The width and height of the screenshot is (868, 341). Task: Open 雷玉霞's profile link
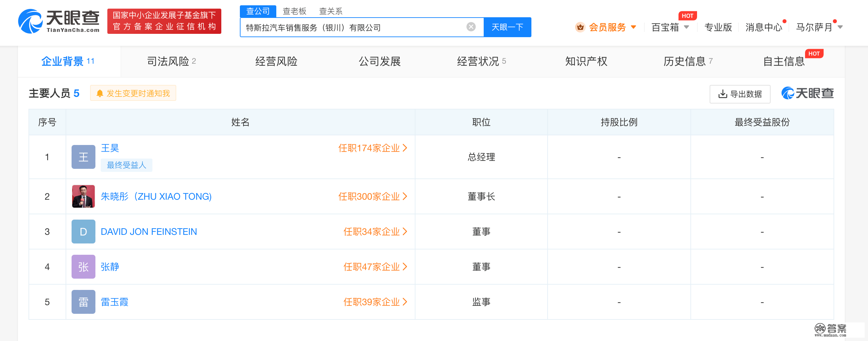tap(115, 302)
